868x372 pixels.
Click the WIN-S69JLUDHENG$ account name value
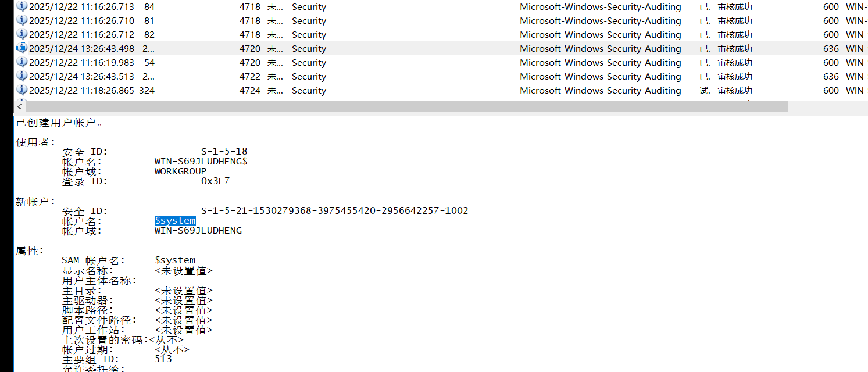pyautogui.click(x=201, y=162)
